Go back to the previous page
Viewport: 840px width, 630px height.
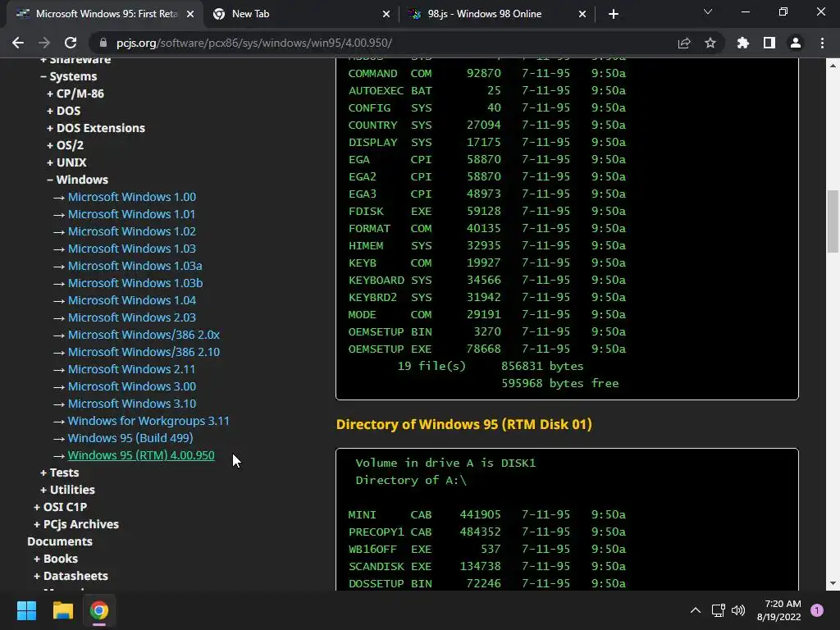[18, 43]
